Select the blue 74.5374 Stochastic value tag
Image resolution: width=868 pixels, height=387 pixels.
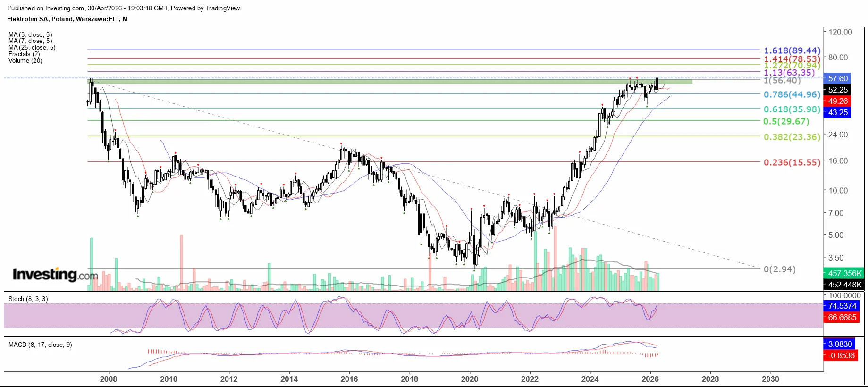pos(842,306)
